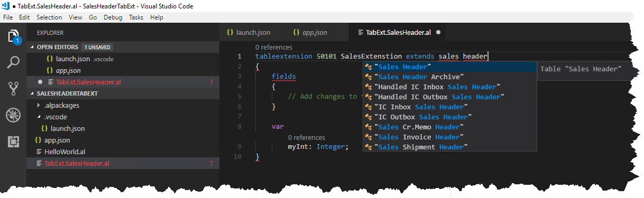
Task: Open the Search view in activity bar
Action: click(13, 63)
